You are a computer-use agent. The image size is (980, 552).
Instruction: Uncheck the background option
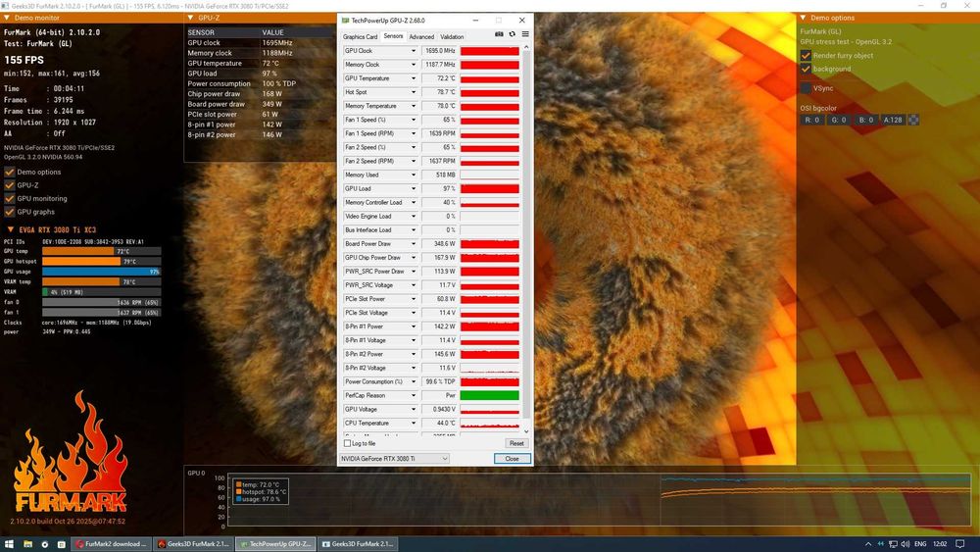[x=806, y=69]
